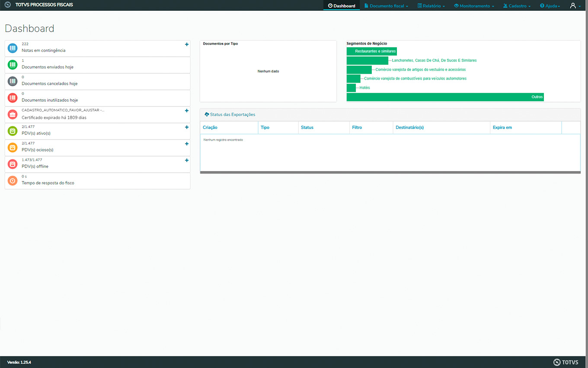
Task: Click the expired certificate briefcase icon
Action: pos(13,115)
